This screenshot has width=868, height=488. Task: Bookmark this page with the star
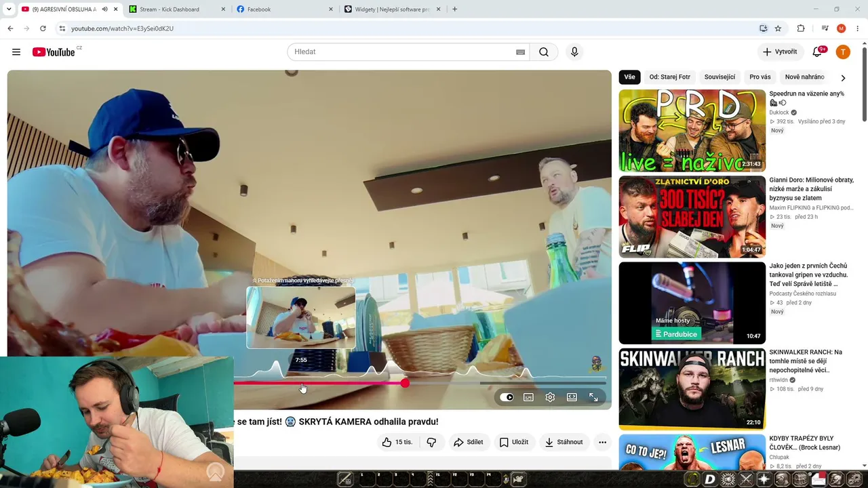pos(778,28)
